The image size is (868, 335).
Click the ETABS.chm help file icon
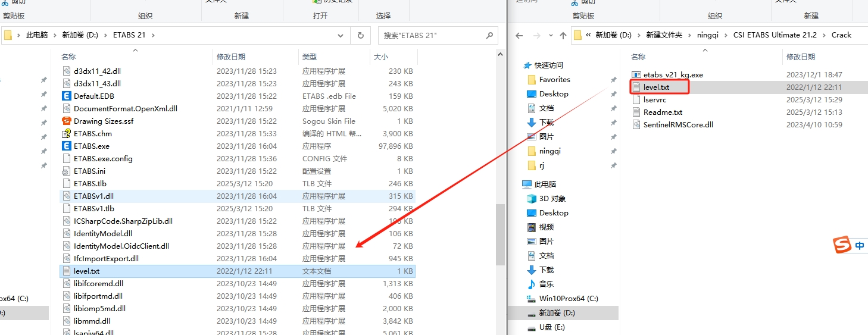click(x=67, y=134)
